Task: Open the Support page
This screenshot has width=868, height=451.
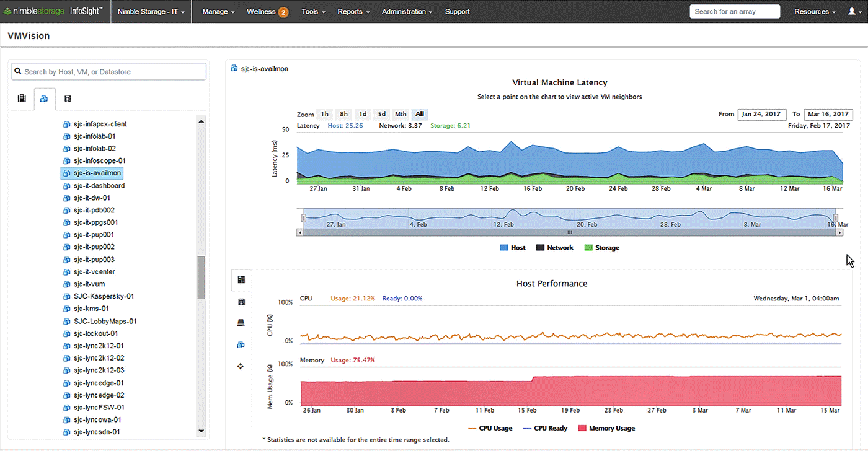Action: pyautogui.click(x=457, y=12)
